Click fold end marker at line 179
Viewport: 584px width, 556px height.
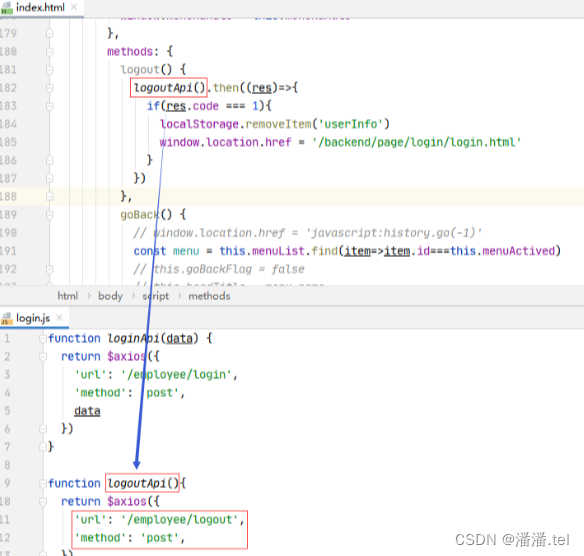tap(50, 34)
